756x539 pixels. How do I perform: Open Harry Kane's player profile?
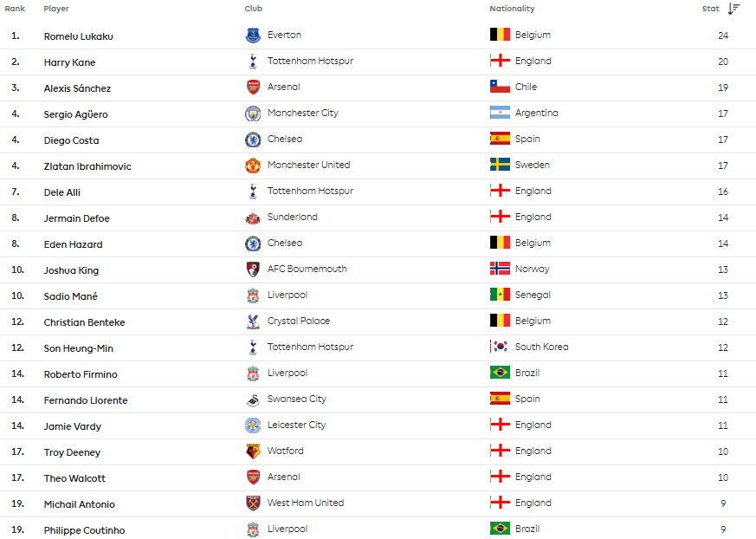coord(70,62)
